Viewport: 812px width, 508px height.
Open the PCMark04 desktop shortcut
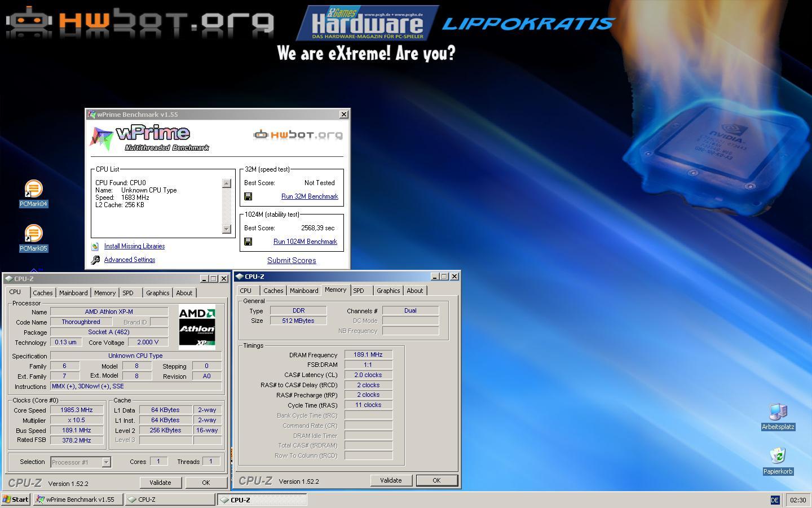[33, 194]
